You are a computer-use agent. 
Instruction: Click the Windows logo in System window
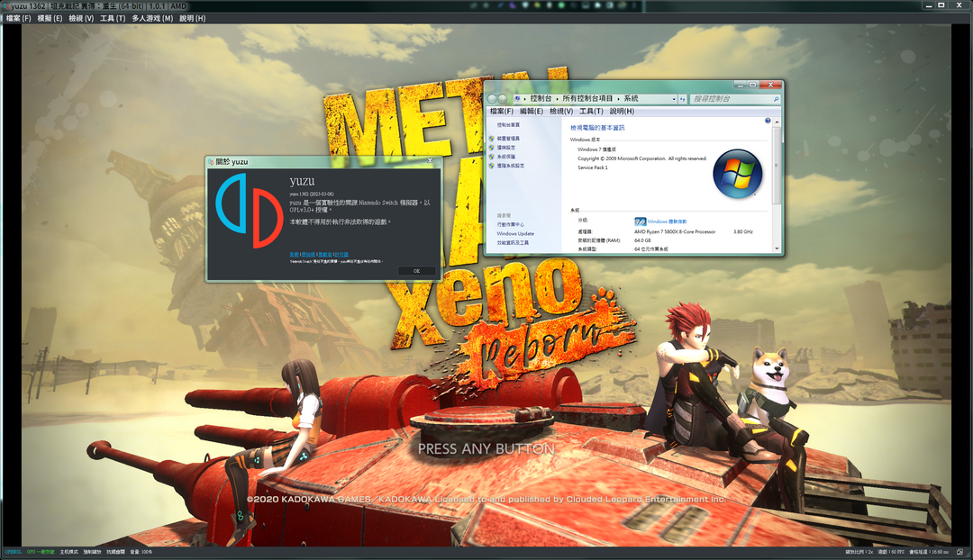tap(737, 174)
